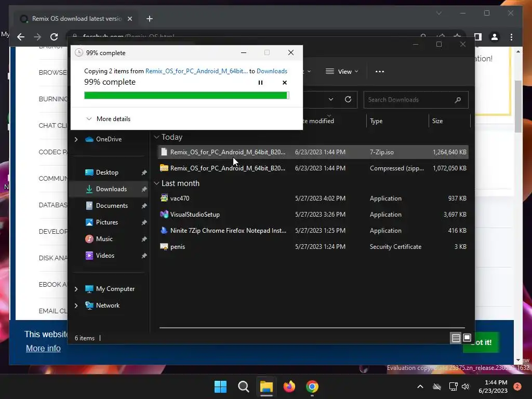Click the zipped folder icon
532x399 pixels.
pos(164,168)
